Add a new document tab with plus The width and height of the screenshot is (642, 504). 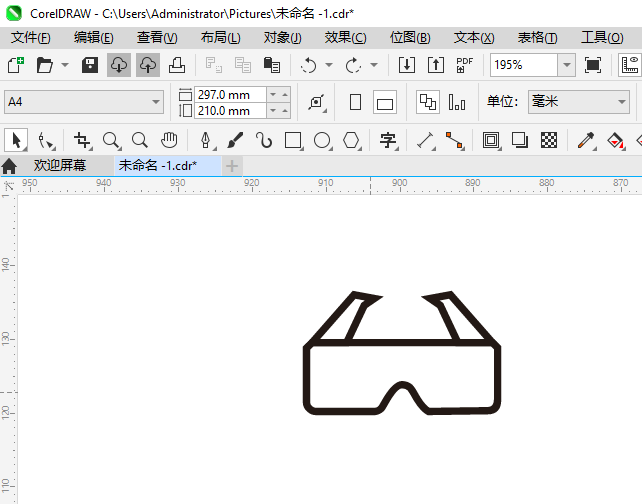pos(232,166)
